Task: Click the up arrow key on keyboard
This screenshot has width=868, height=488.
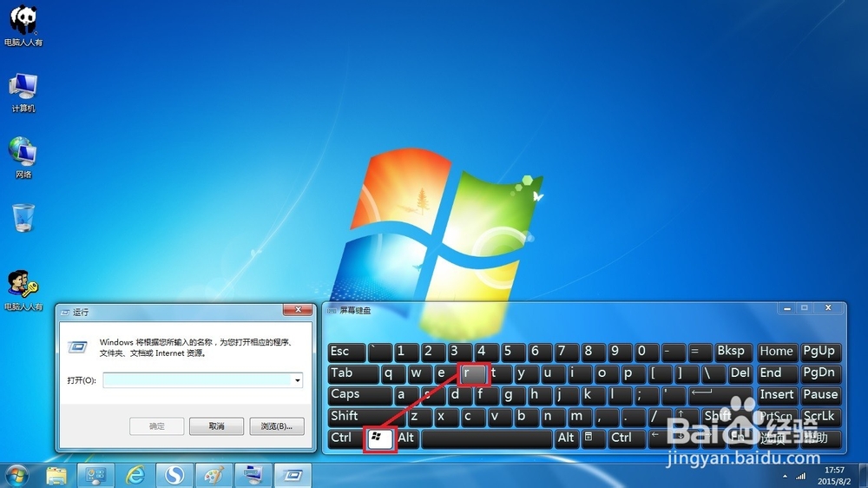Action: click(684, 417)
